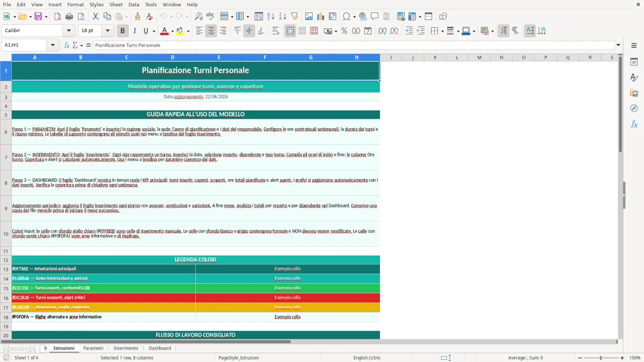
Task: Click the Format as Percent icon
Action: (344, 31)
